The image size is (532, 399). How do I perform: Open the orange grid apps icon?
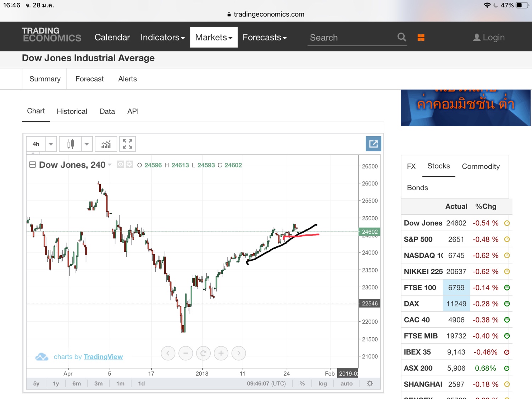tap(421, 38)
